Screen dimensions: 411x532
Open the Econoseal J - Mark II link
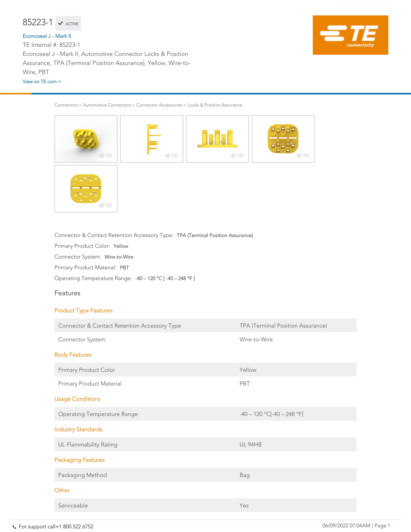[47, 36]
